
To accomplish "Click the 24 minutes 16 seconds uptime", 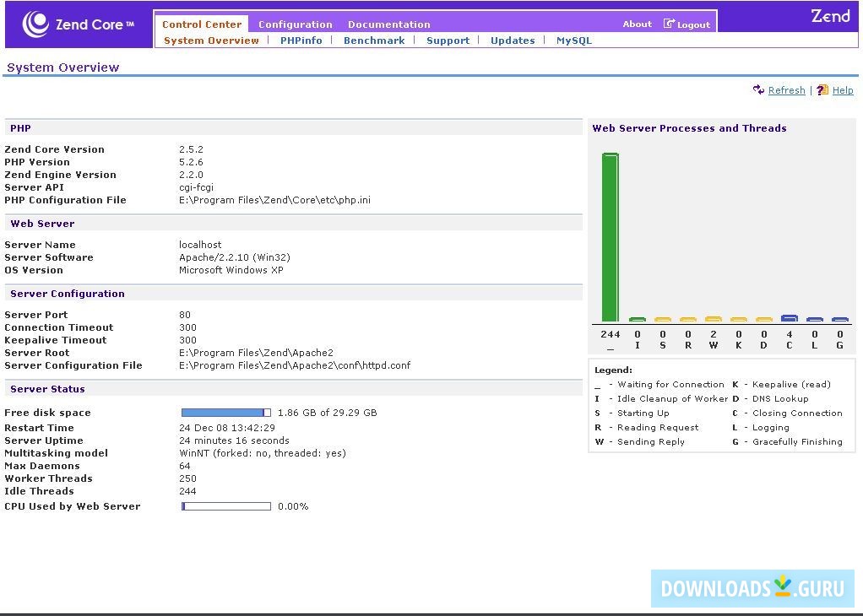I will click(x=234, y=440).
